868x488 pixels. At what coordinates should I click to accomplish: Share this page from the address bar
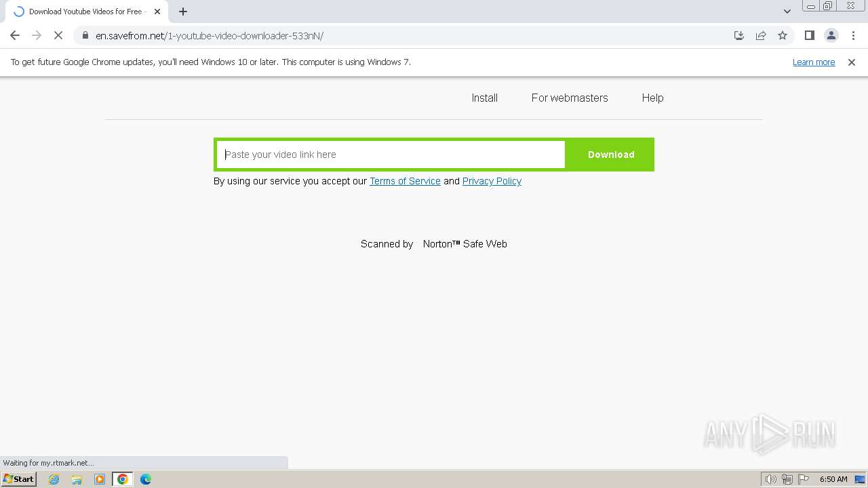click(x=761, y=35)
